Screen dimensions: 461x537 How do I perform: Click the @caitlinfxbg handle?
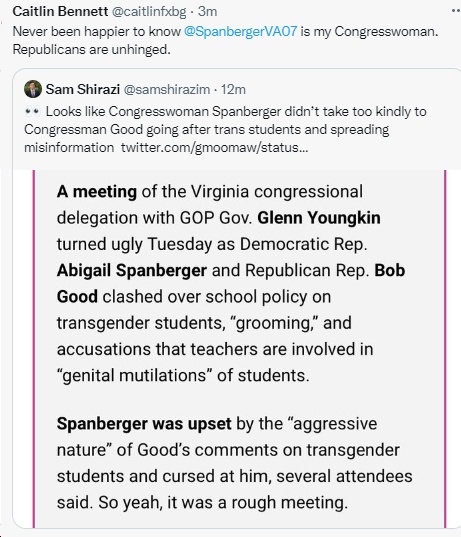coord(149,11)
